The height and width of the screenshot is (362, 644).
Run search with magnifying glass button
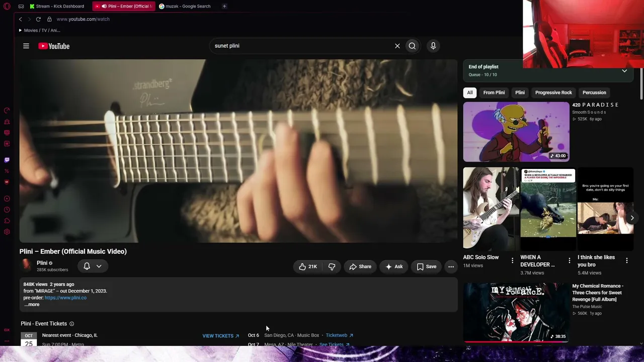[x=412, y=46]
